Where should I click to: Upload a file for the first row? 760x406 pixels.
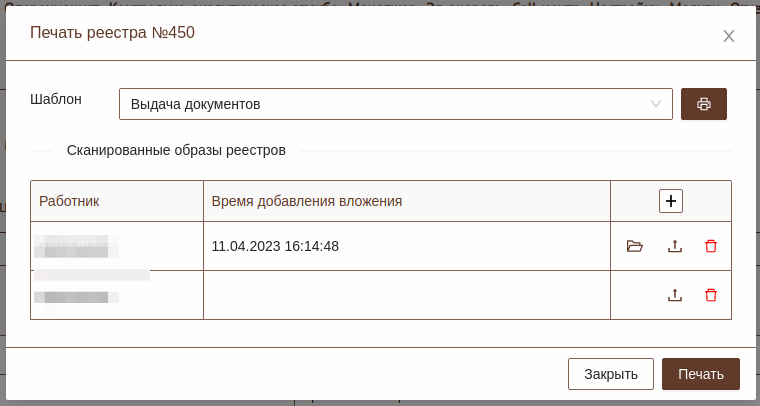point(675,246)
